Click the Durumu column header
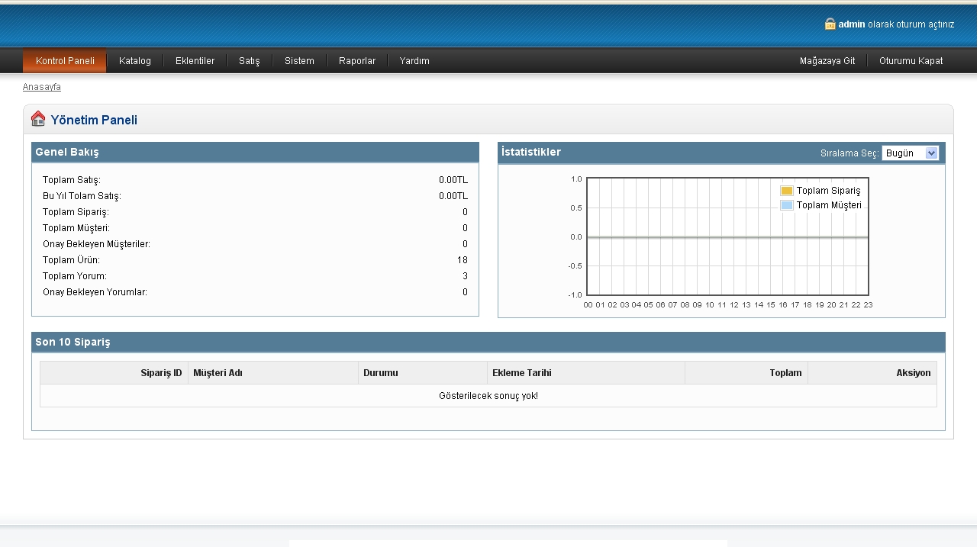Image resolution: width=980 pixels, height=547 pixels. 381,373
